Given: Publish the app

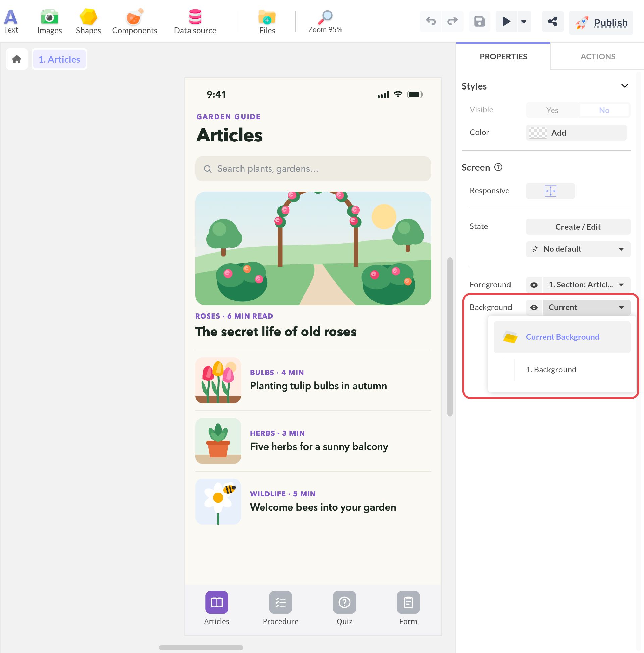Looking at the screenshot, I should [x=601, y=22].
